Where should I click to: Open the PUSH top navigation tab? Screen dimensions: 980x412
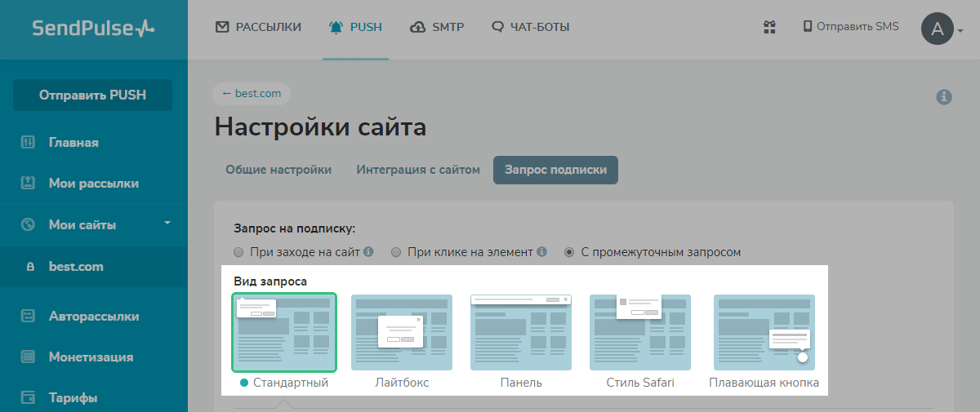[355, 27]
